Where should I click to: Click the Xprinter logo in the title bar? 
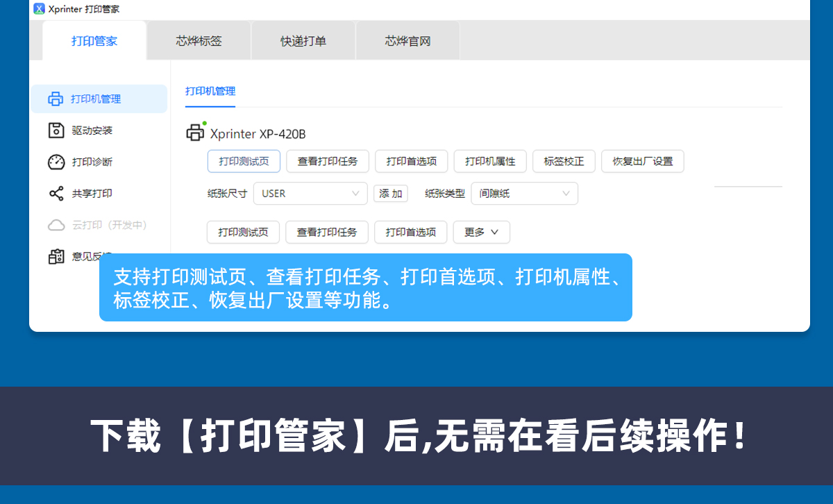pos(39,9)
